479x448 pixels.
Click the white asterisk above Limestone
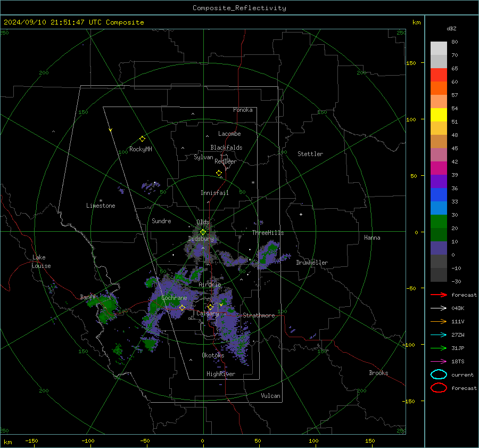click(x=101, y=201)
